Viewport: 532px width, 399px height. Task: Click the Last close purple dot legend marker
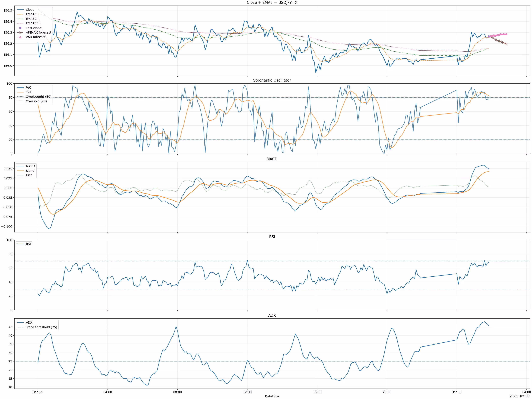pyautogui.click(x=20, y=28)
